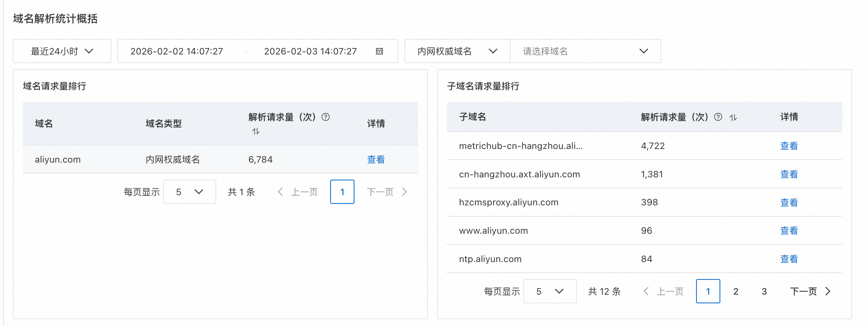Select page 1 in subdomain table pagination
This screenshot has width=868, height=326.
click(708, 291)
